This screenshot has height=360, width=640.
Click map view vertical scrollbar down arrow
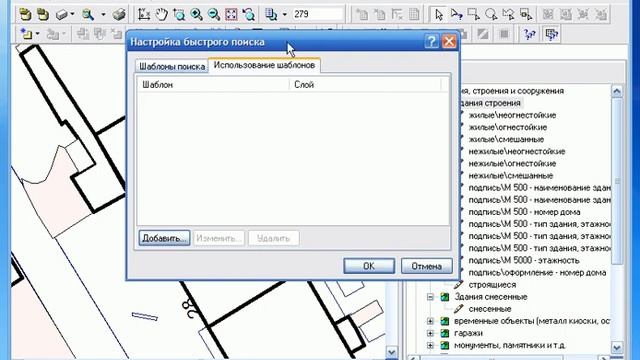click(391, 351)
